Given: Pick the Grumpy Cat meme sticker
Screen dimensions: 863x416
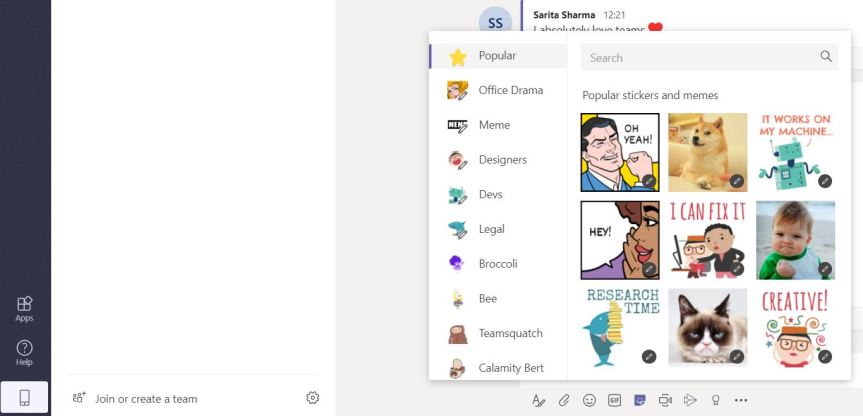Looking at the screenshot, I should [x=707, y=327].
